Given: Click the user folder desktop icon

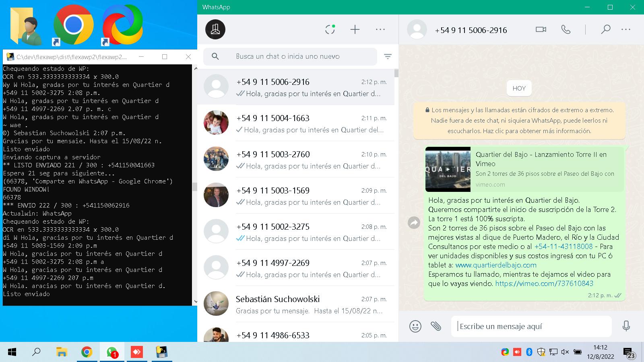Looking at the screenshot, I should (25, 26).
